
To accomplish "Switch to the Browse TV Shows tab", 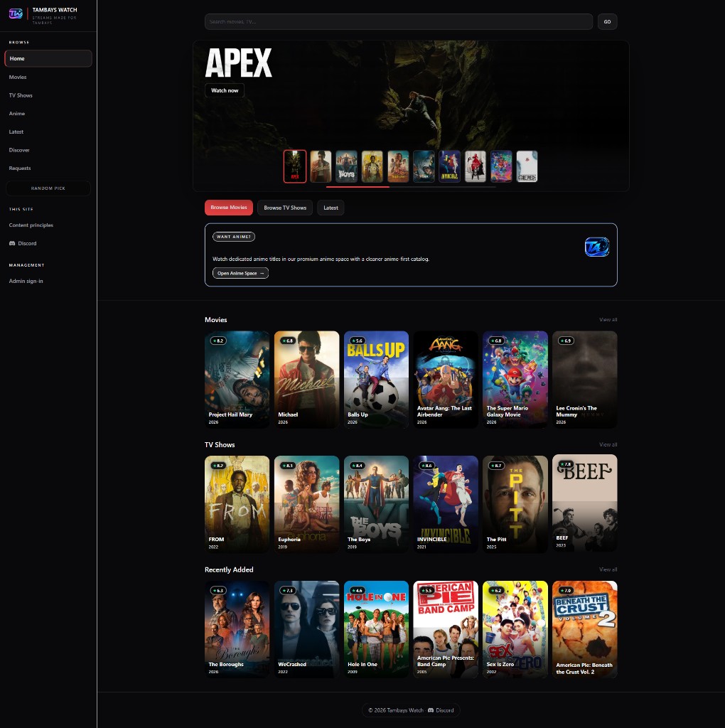I will (285, 208).
